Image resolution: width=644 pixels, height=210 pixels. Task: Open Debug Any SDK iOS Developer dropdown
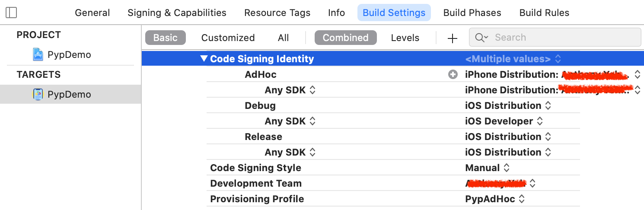[504, 121]
